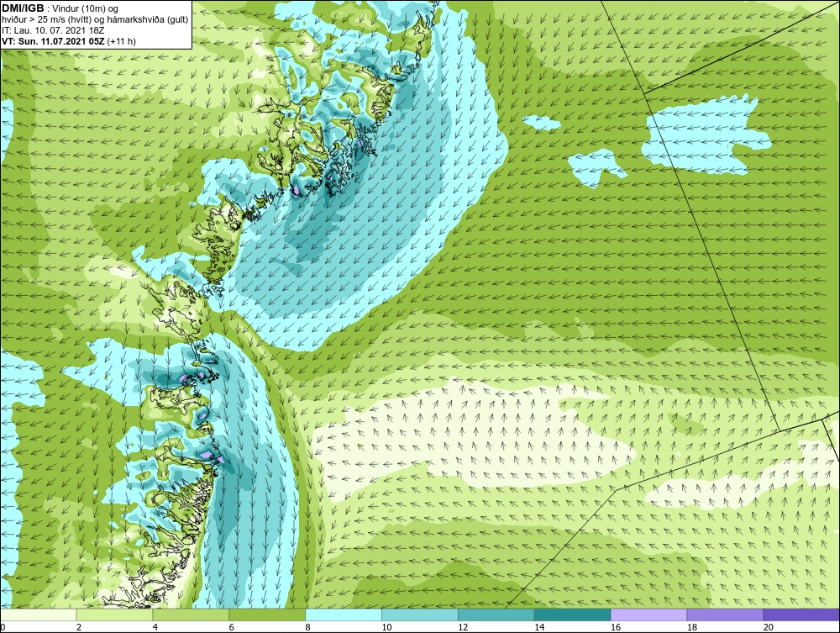Click the legend scale label '4'

[x=155, y=627]
